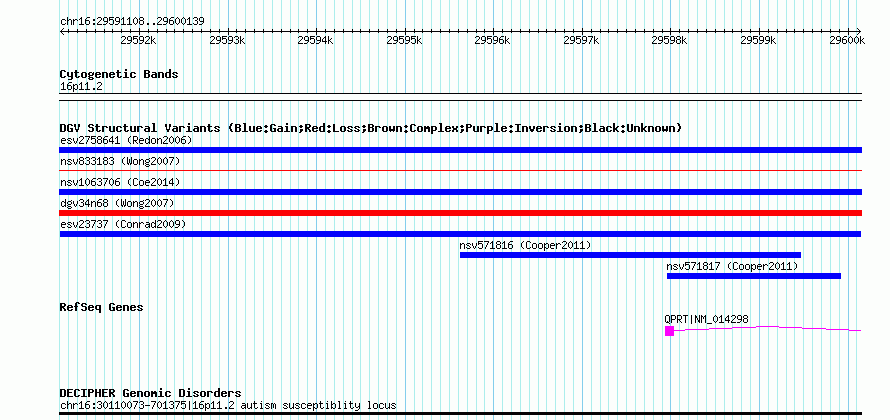890x420 pixels.
Task: Click the 29594k ruler tick label
Action: [x=316, y=40]
